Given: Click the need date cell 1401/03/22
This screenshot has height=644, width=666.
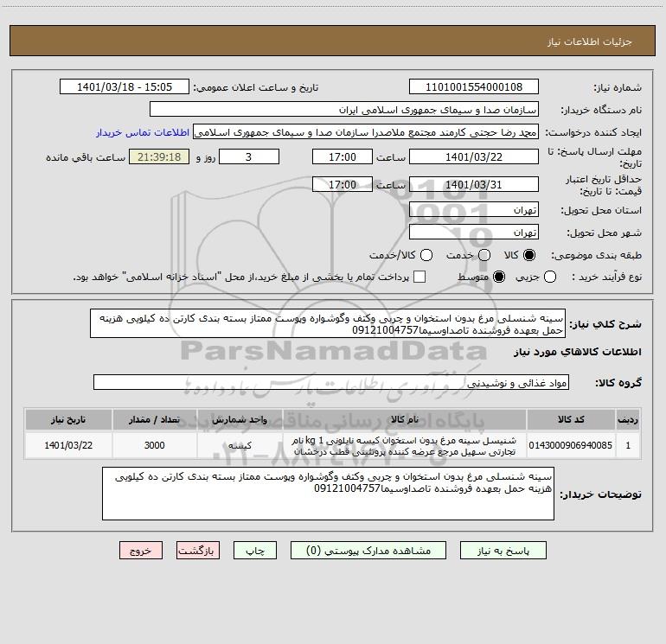Looking at the screenshot, I should [x=68, y=445].
